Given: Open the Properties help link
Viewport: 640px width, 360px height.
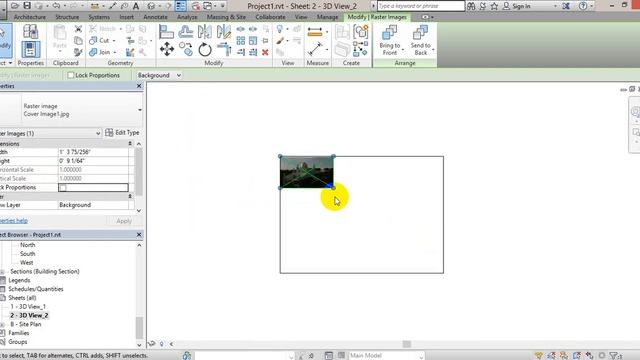Looking at the screenshot, I should coord(14,221).
